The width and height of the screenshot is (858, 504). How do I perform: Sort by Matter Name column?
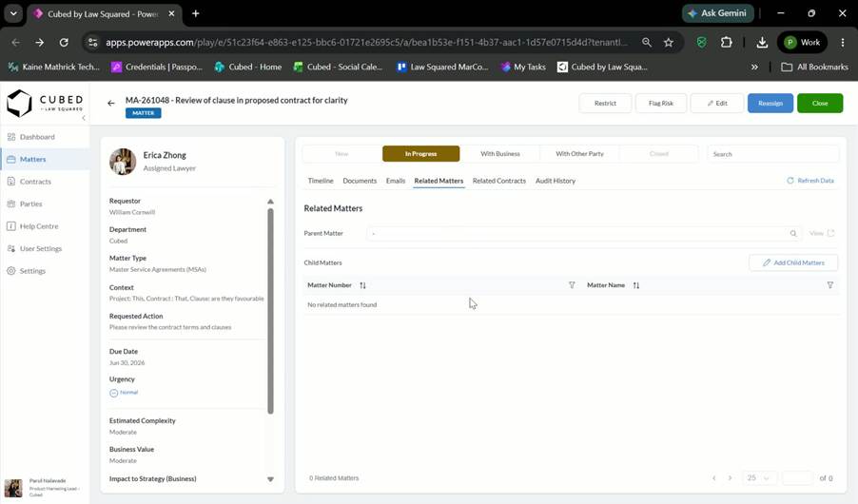coord(635,285)
